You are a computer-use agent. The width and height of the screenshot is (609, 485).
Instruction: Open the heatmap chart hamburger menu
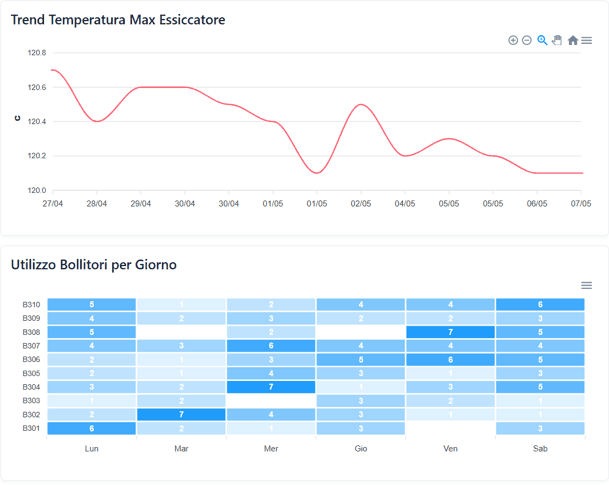point(586,285)
